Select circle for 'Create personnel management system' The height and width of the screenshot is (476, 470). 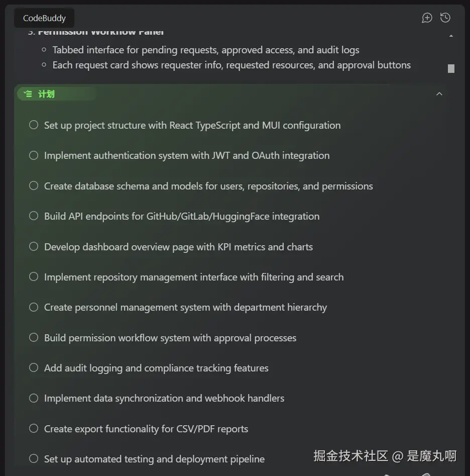pyautogui.click(x=34, y=307)
